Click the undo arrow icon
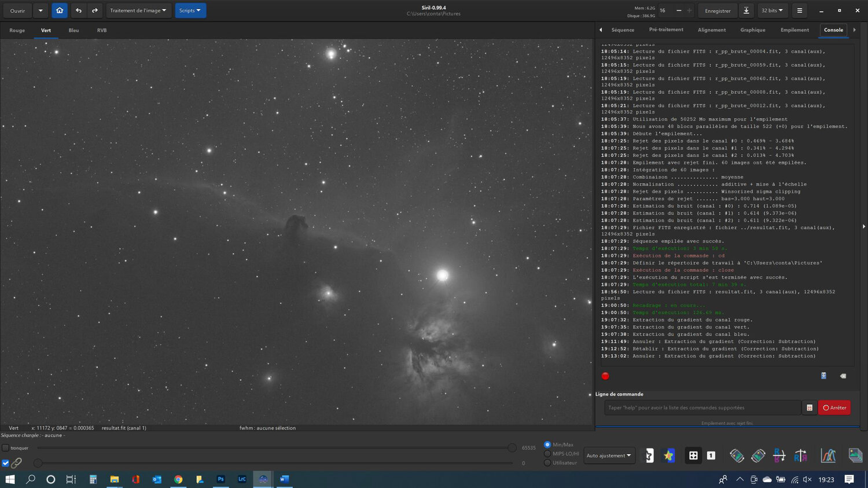 coord(79,10)
